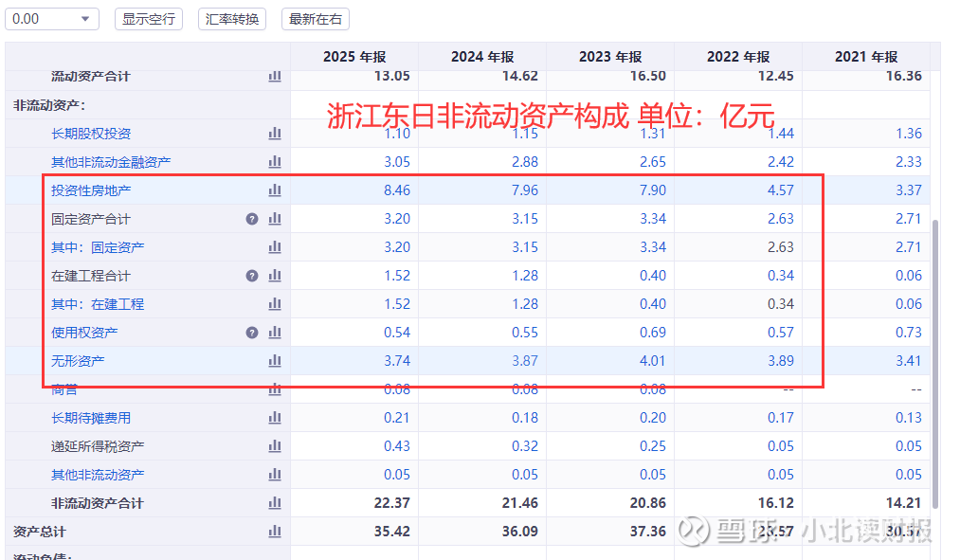960x560 pixels.
Task: Click the 在建工程合计 row label
Action: (91, 276)
